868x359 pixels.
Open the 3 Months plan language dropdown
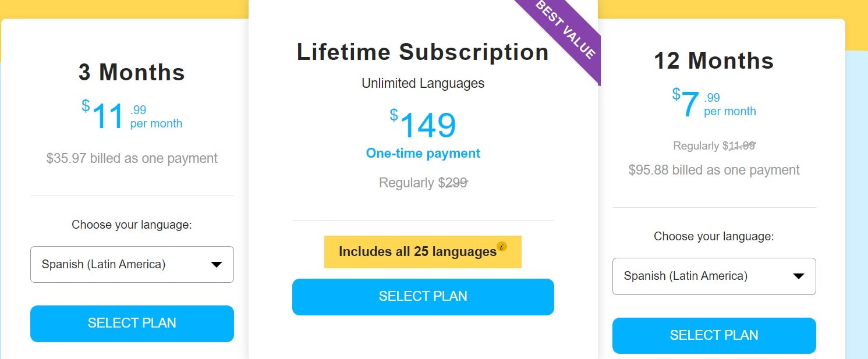coord(132,265)
